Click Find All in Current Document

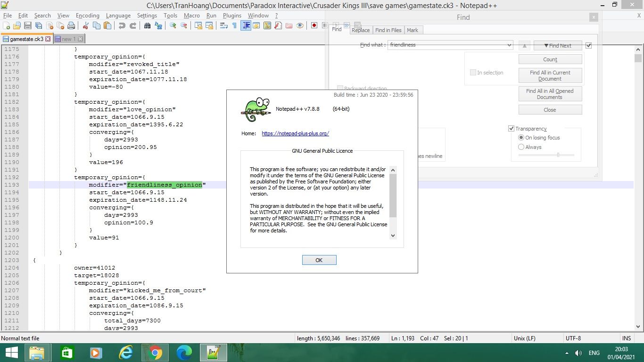point(550,75)
